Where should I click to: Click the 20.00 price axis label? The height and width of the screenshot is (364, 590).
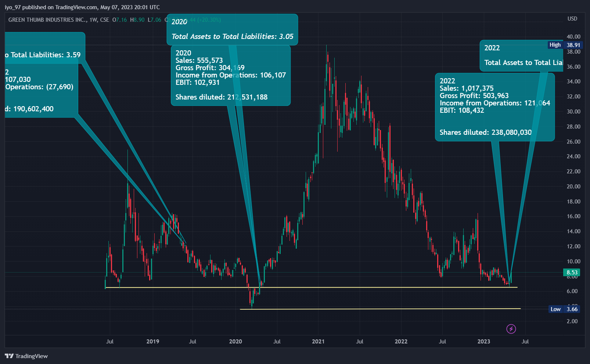573,187
